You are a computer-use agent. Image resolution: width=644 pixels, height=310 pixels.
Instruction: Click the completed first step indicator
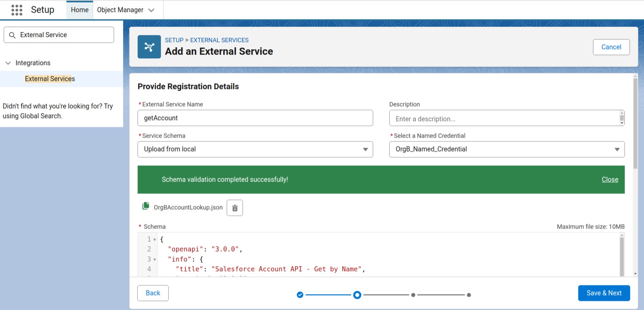pyautogui.click(x=300, y=295)
